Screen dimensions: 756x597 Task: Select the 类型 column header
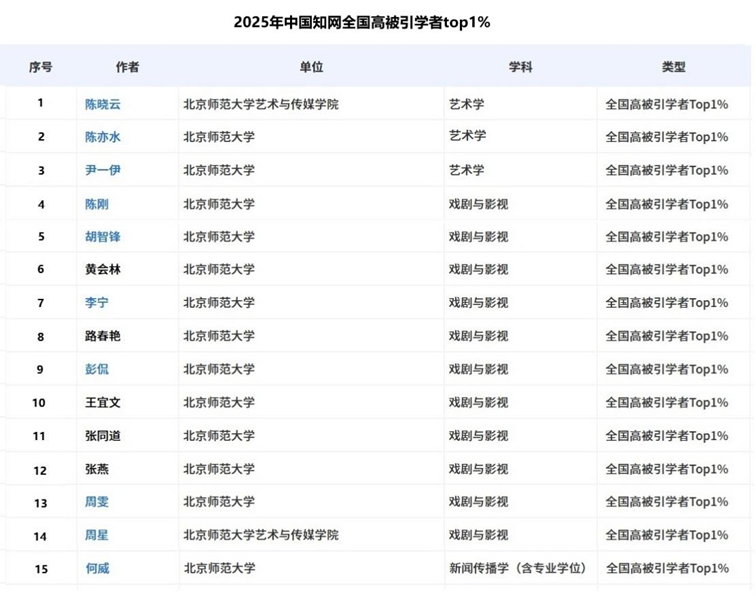coord(673,67)
